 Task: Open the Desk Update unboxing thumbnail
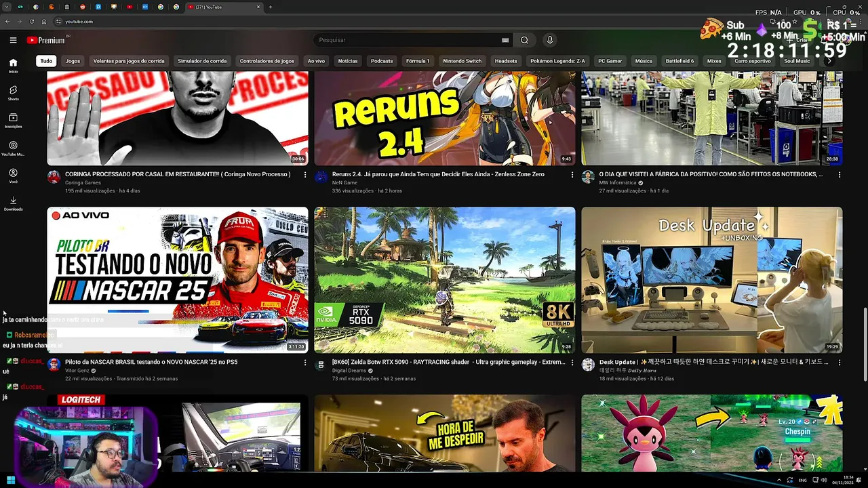[712, 280]
